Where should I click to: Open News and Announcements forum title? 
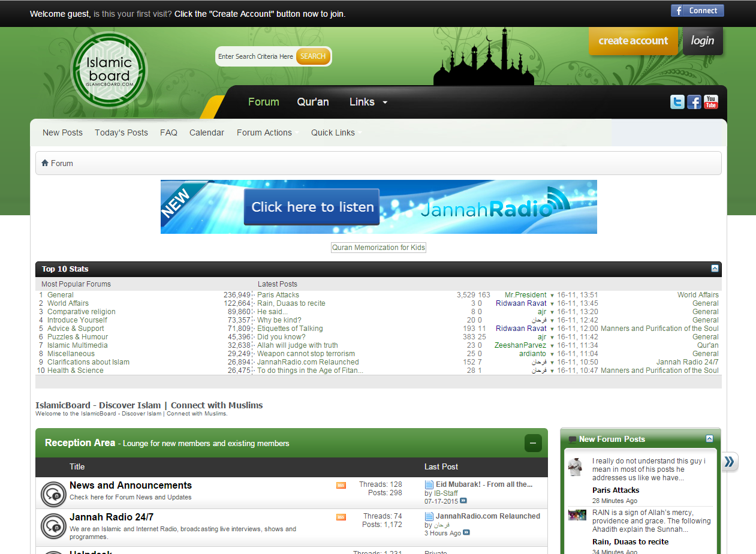[131, 486]
